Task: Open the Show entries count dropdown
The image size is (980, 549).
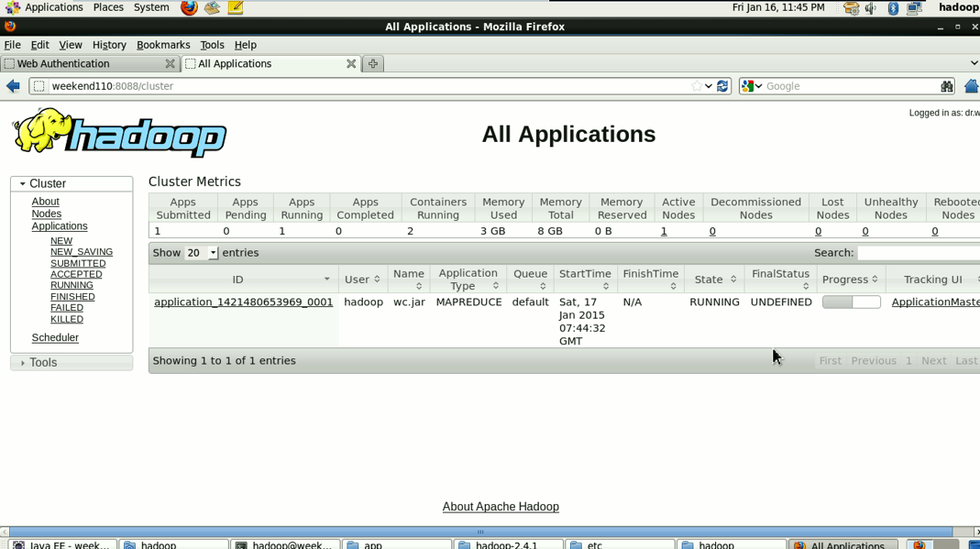Action: (x=202, y=253)
